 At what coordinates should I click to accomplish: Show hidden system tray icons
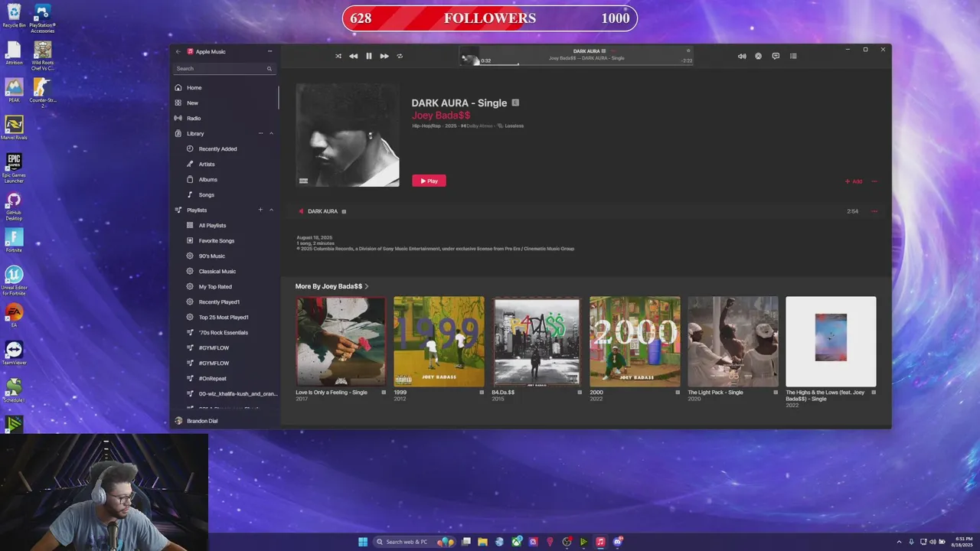click(x=900, y=542)
